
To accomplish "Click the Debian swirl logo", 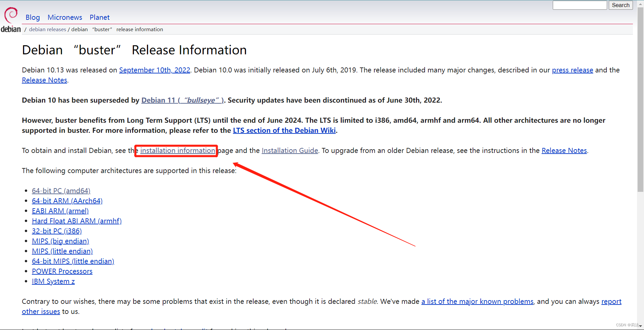I will click(11, 15).
